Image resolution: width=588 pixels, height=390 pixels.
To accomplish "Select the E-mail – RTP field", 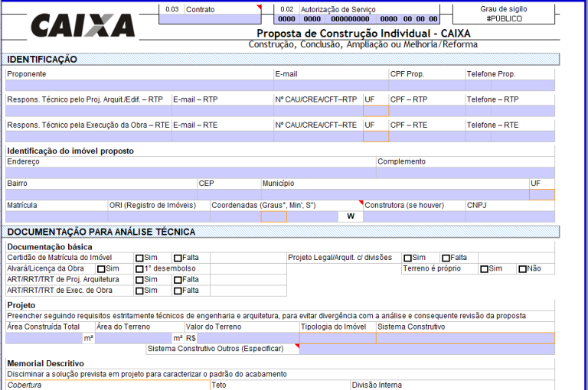I will [223, 111].
